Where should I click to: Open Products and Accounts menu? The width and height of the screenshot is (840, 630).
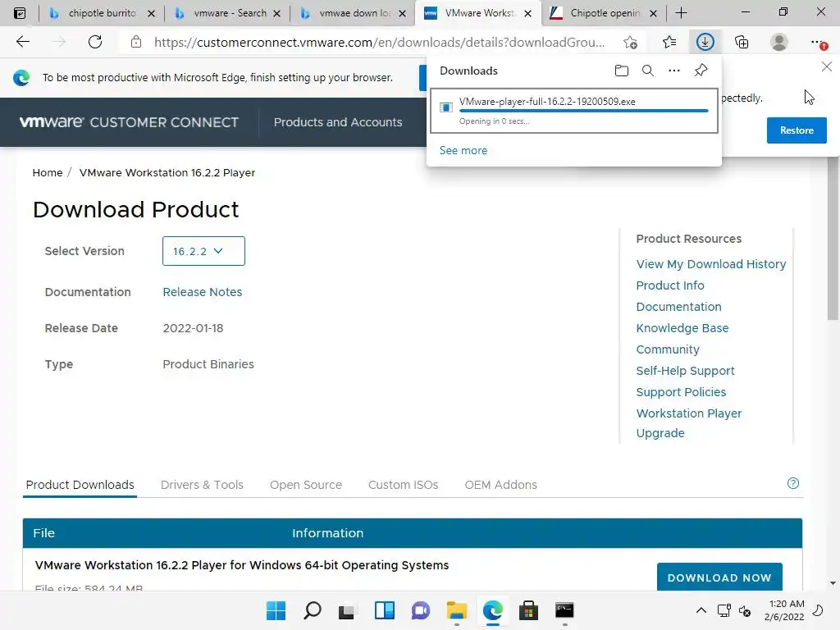338,122
